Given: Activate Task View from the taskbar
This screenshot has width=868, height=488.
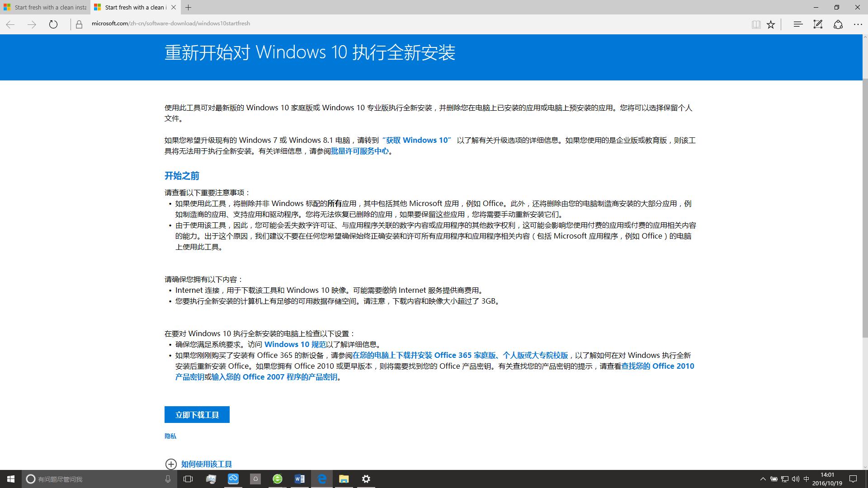Looking at the screenshot, I should pos(187,479).
